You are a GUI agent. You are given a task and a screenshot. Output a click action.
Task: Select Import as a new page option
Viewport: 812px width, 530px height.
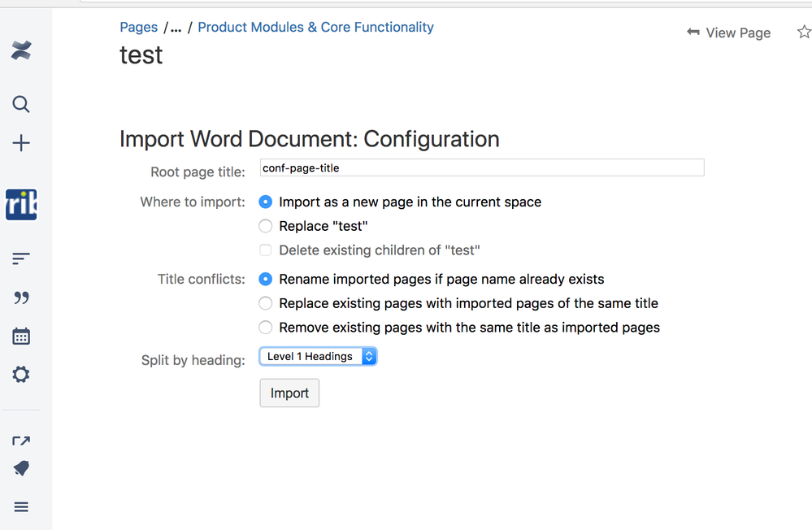(265, 202)
